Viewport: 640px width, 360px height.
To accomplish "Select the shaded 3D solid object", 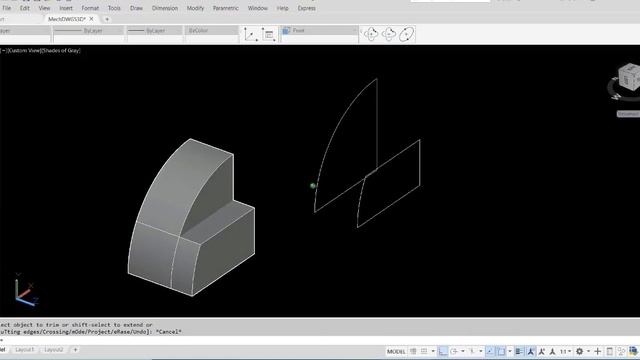I will pyautogui.click(x=191, y=216).
